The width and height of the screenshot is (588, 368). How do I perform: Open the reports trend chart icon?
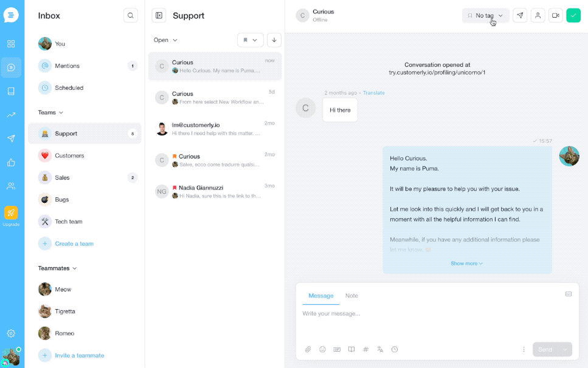(x=11, y=115)
